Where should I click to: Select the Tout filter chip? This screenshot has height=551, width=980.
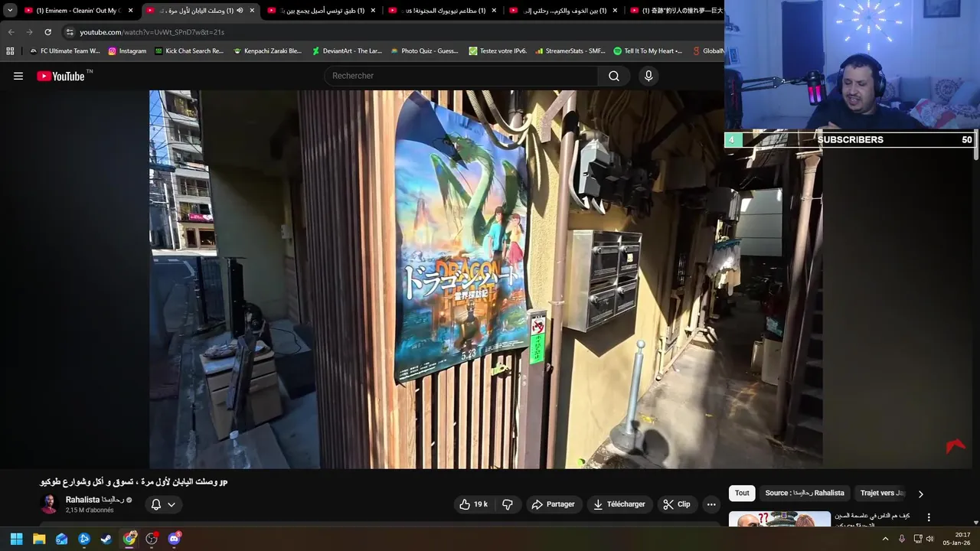point(742,494)
